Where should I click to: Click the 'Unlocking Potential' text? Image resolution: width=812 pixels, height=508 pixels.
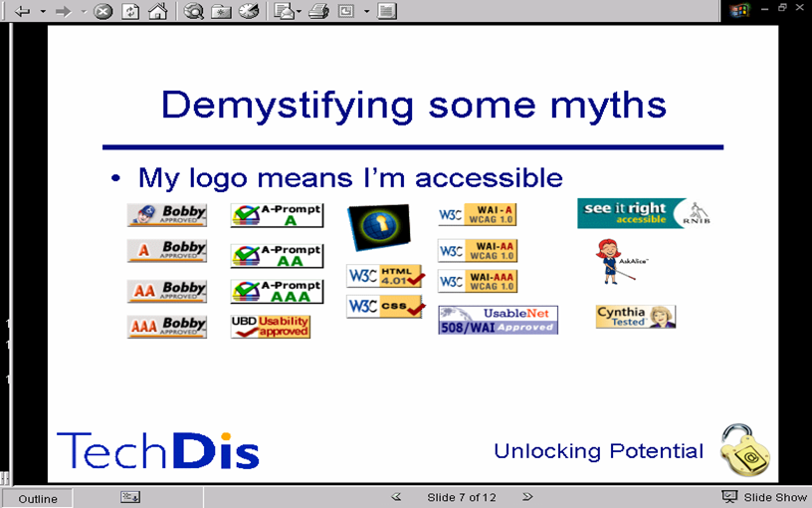coord(599,451)
